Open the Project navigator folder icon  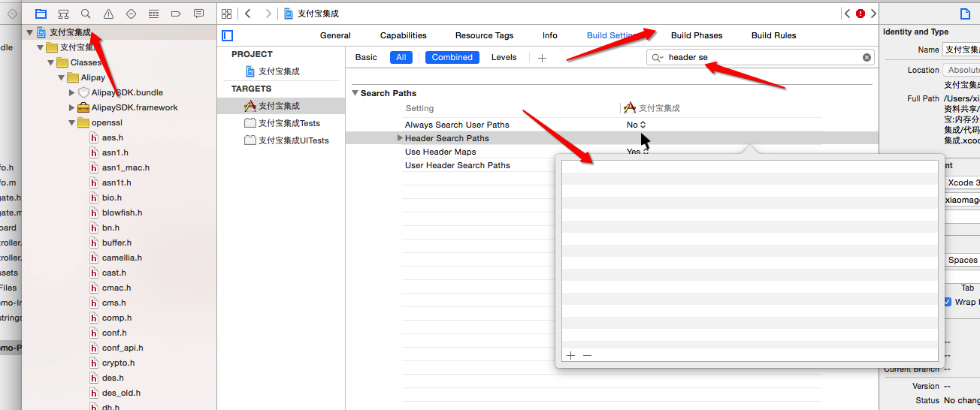click(x=41, y=14)
